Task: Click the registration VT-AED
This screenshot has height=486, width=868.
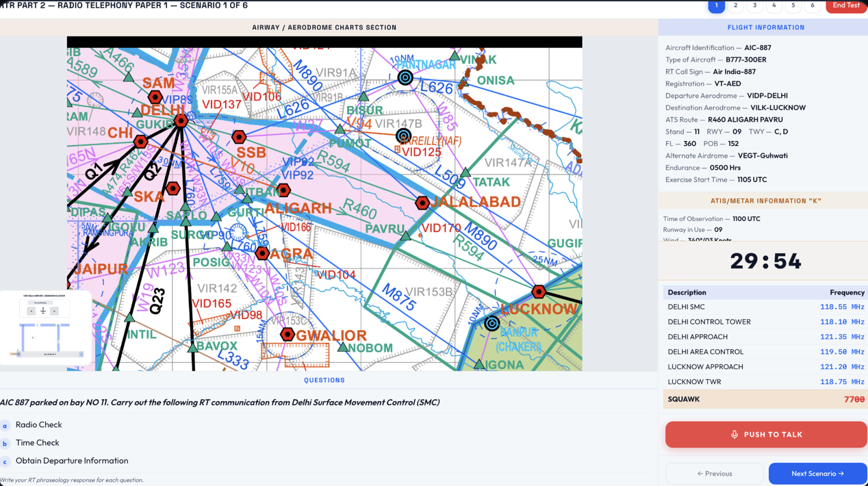Action: pyautogui.click(x=728, y=84)
